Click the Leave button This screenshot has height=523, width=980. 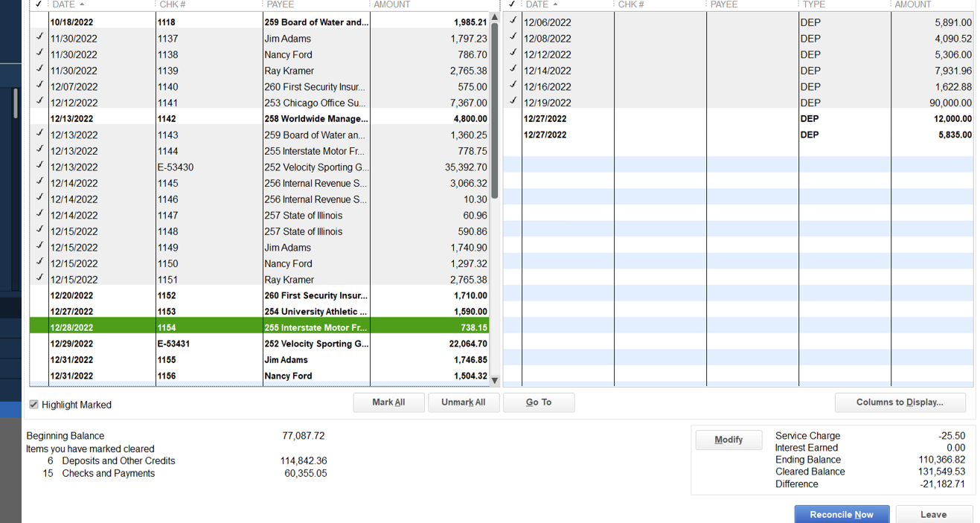click(933, 514)
